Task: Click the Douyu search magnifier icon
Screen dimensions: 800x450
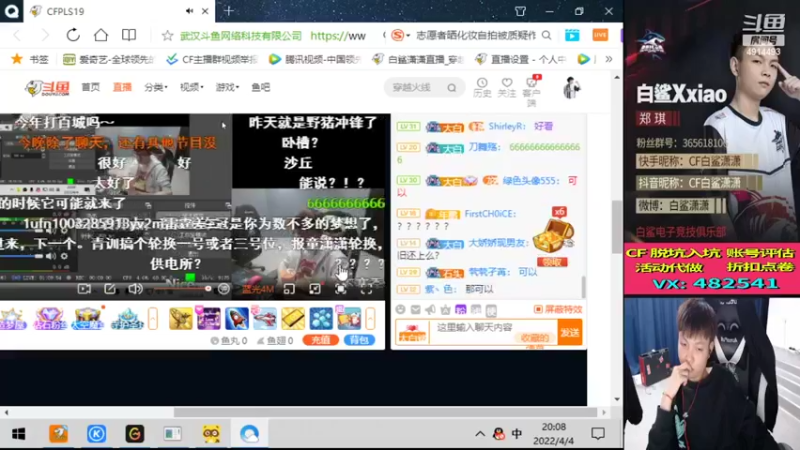Action: click(x=452, y=88)
